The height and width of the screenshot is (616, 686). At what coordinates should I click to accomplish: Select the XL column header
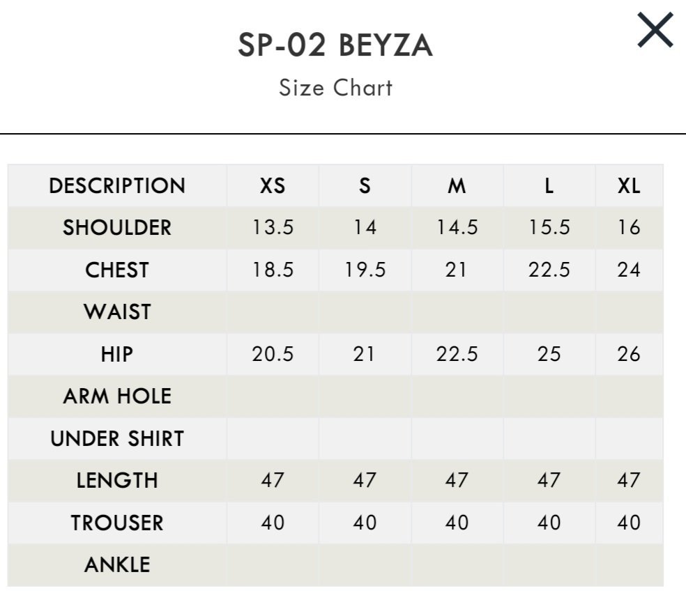tap(629, 186)
